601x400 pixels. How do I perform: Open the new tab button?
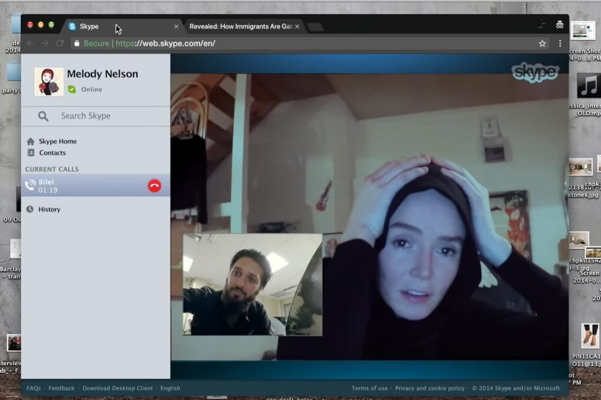coord(316,27)
